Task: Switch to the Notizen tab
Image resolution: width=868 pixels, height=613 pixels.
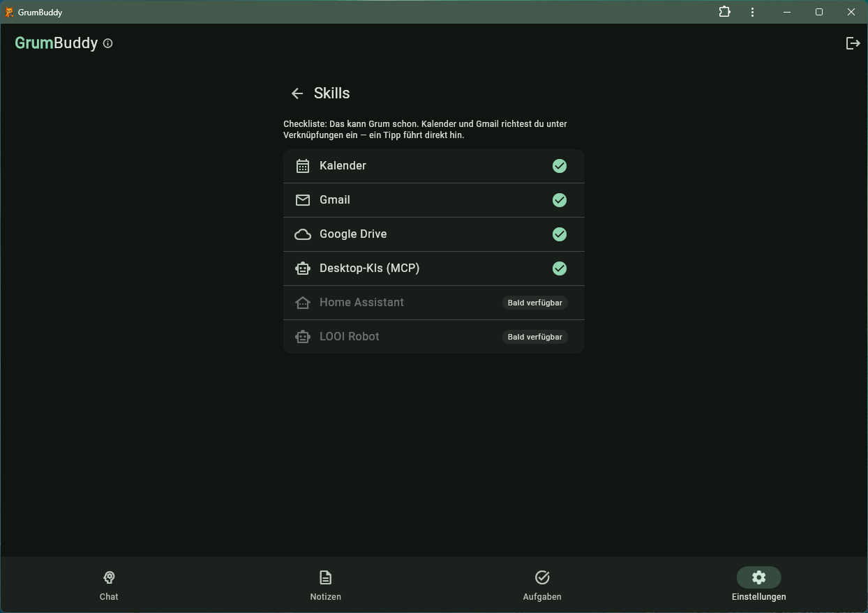Action: pos(326,585)
